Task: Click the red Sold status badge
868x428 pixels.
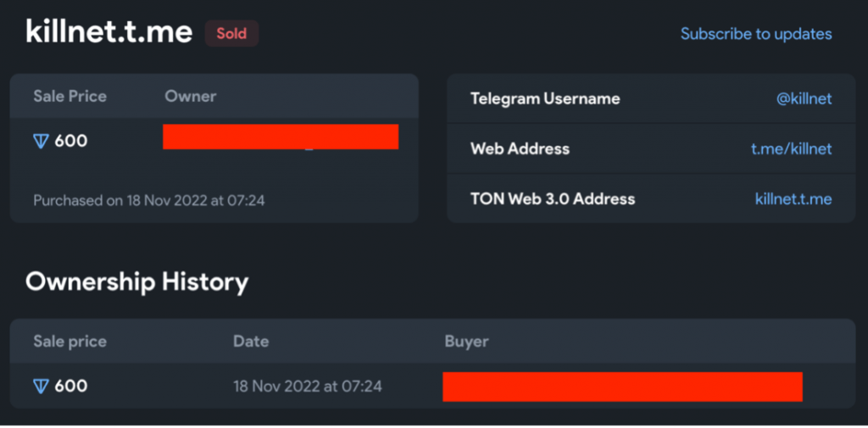Action: (x=232, y=34)
